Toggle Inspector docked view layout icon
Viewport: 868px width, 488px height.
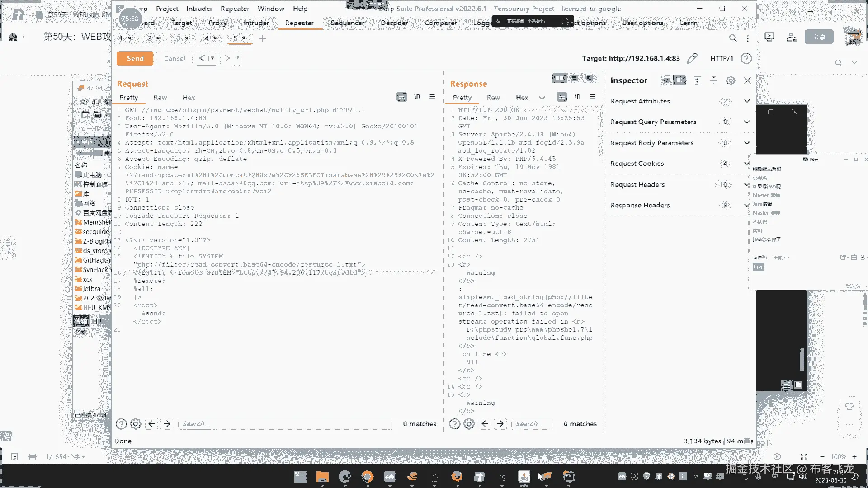679,80
